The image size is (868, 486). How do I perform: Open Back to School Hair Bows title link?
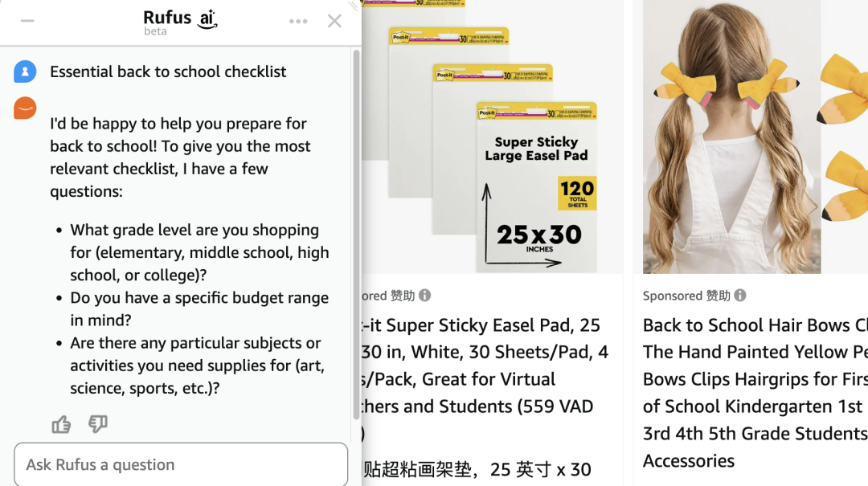755,393
